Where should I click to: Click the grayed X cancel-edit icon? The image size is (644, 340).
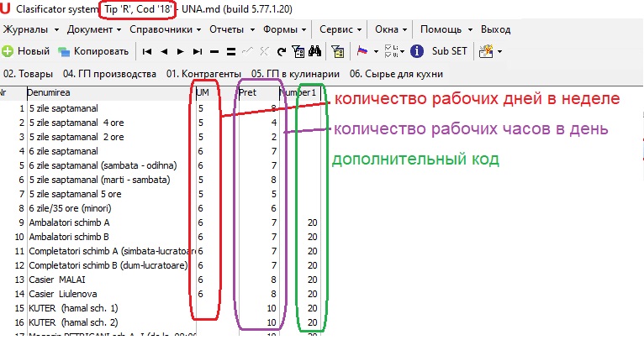point(264,51)
